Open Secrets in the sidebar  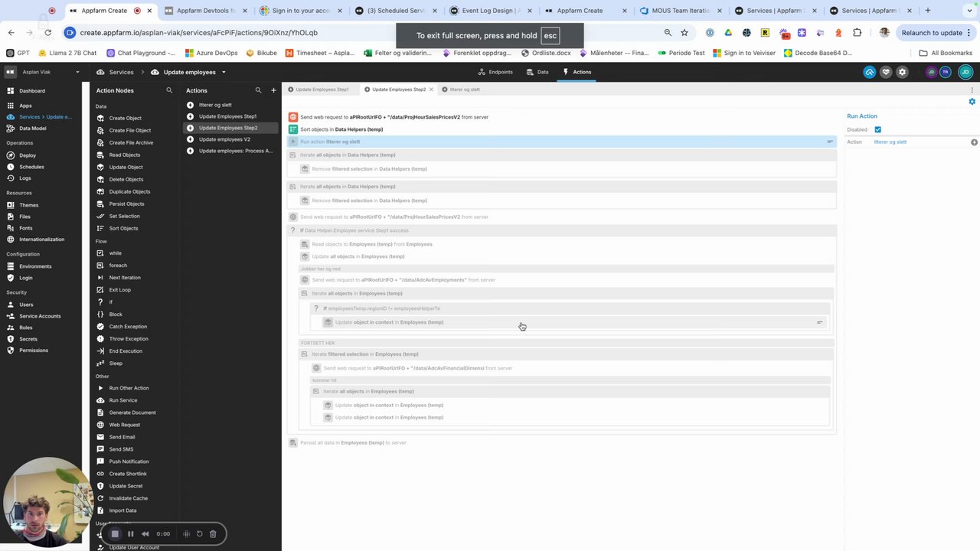[28, 339]
